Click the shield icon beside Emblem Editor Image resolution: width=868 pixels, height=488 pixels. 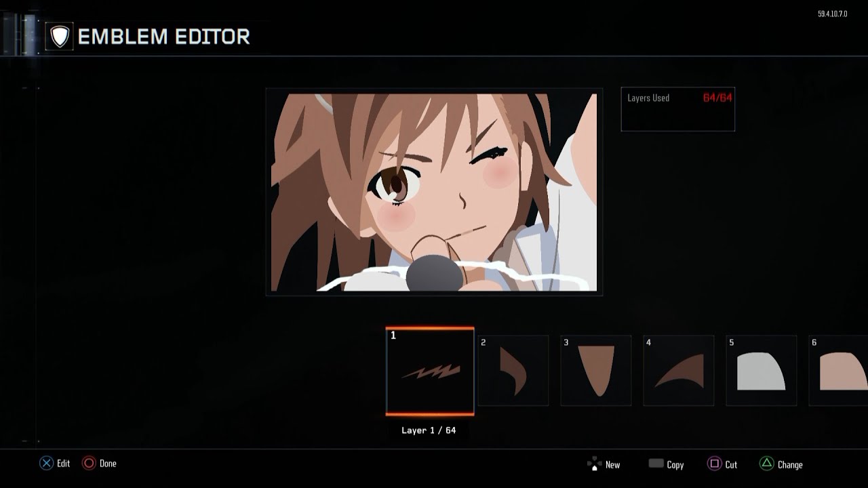[x=60, y=37]
